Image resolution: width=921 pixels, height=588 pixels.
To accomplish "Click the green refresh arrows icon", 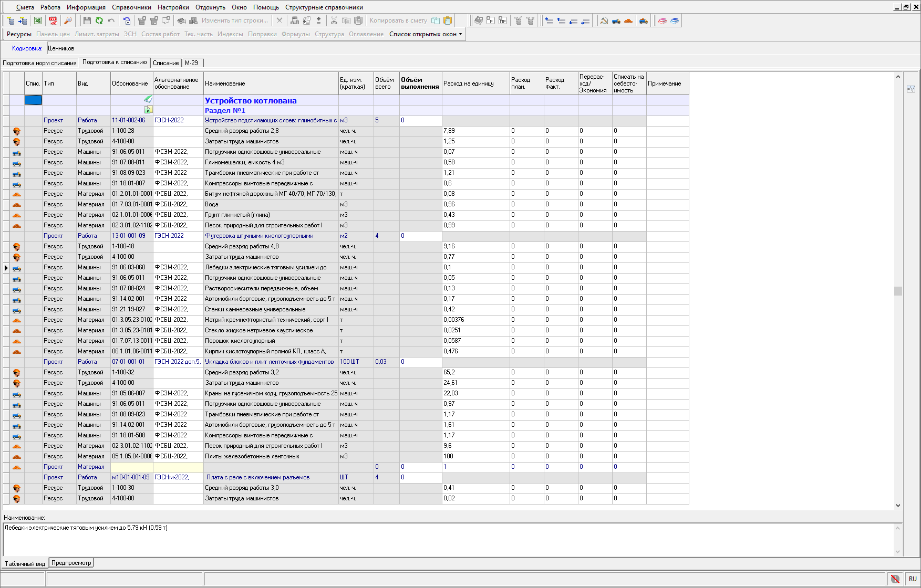I will (99, 20).
